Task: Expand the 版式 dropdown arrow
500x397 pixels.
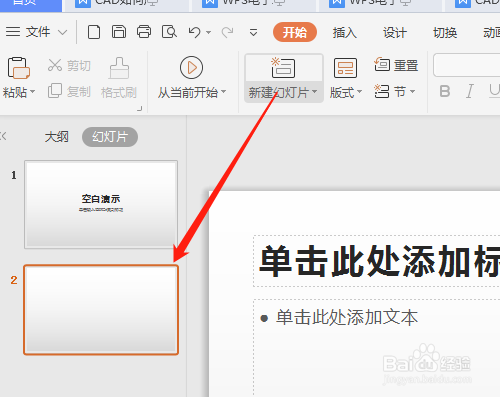Action: coord(359,92)
